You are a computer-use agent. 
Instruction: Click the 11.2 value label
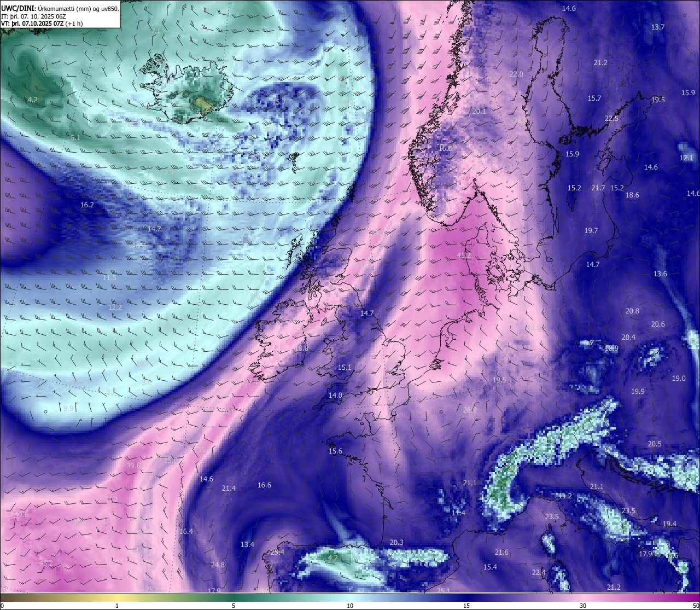564,496
